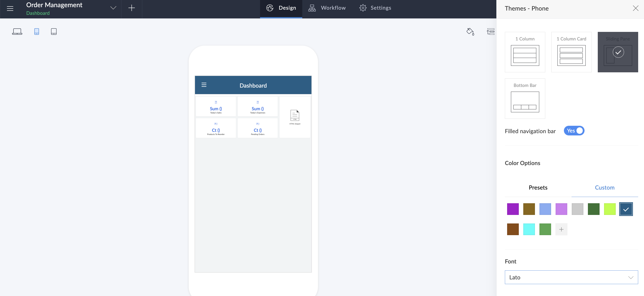Click the plus icon to add new component
Image resolution: width=644 pixels, height=296 pixels.
(131, 8)
